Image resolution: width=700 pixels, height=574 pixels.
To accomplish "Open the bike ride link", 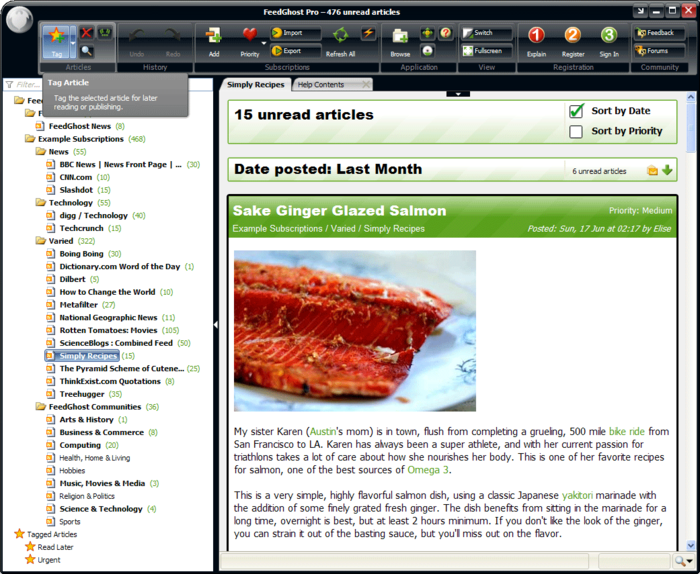I will (627, 432).
